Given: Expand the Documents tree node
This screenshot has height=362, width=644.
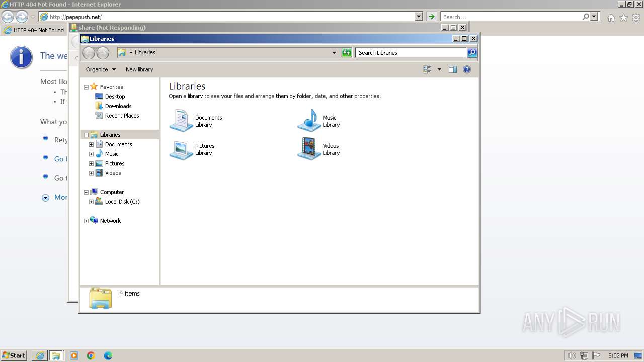Looking at the screenshot, I should coord(91,144).
